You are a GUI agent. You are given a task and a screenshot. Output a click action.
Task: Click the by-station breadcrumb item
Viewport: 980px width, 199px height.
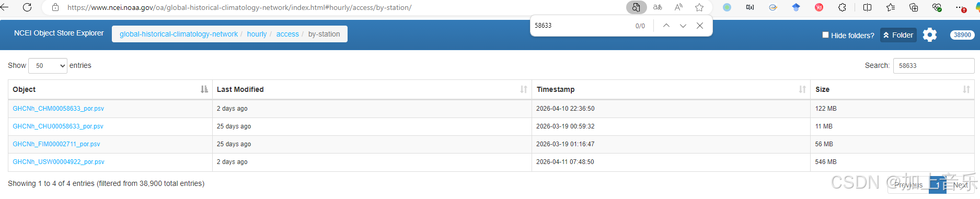[324, 34]
